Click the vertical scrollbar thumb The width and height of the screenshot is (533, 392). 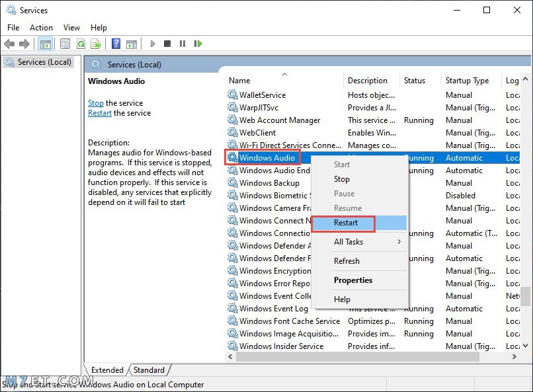point(526,296)
